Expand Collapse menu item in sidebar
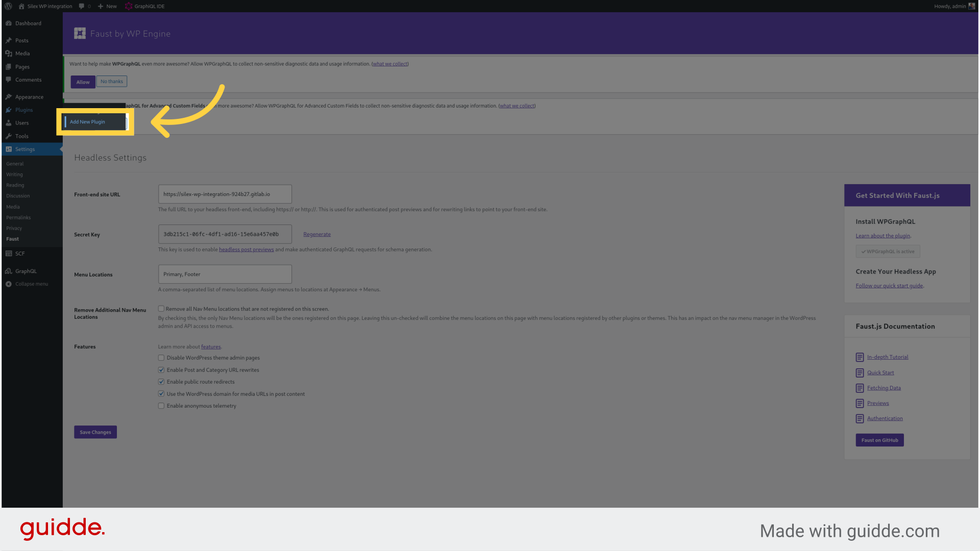The image size is (980, 551). click(32, 283)
